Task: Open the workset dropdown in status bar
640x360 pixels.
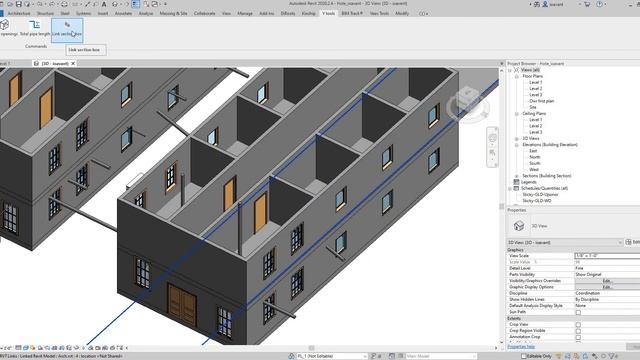Action: [332, 356]
